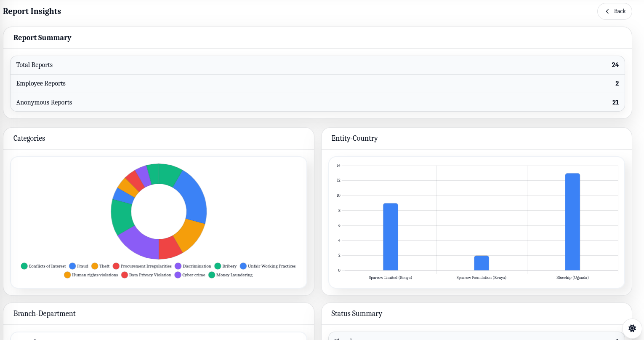Expand the Branch-Department panel

click(x=44, y=313)
